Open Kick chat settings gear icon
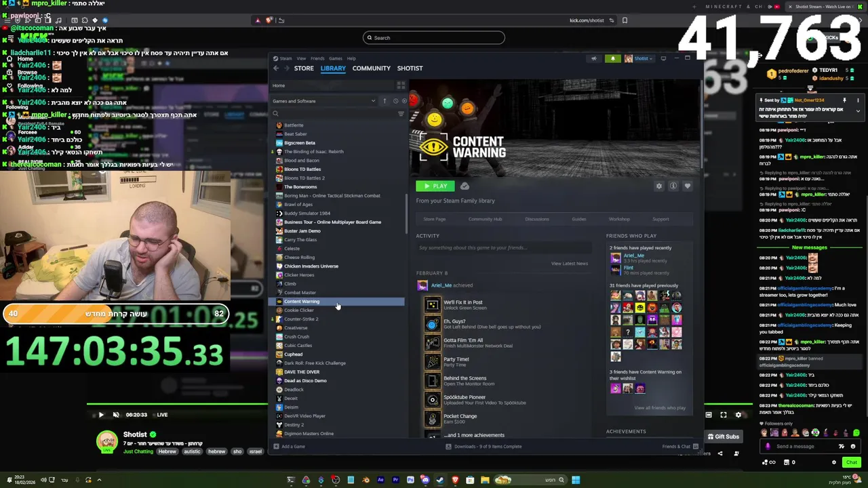The image size is (868, 488). [834, 462]
